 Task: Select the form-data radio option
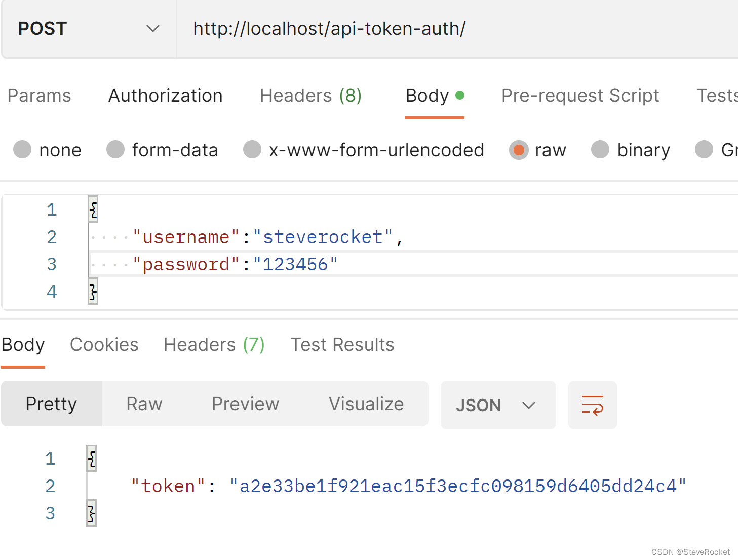[x=116, y=150]
